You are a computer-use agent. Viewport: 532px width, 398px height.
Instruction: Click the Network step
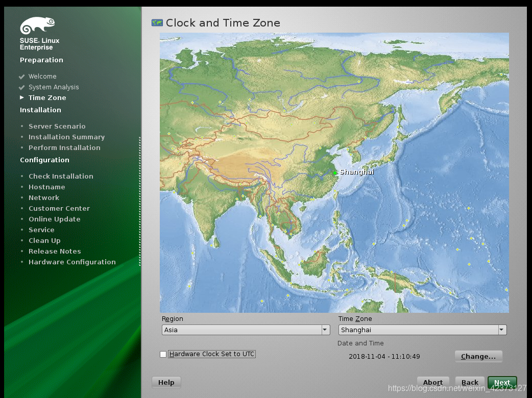point(44,197)
